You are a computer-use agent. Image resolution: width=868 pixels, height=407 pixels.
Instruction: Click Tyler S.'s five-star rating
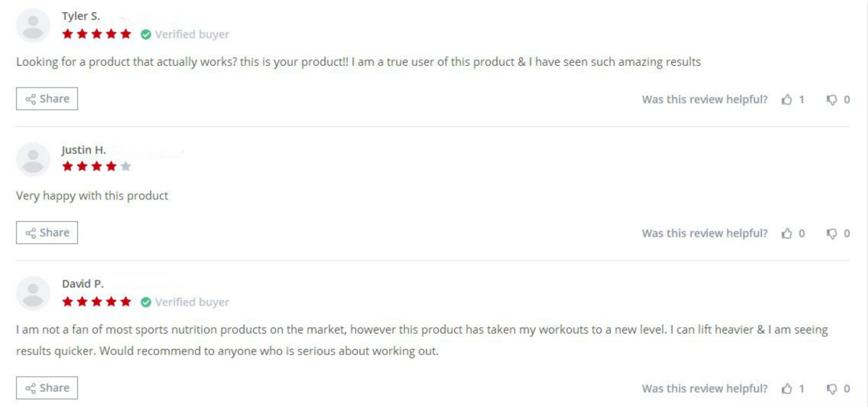click(97, 34)
